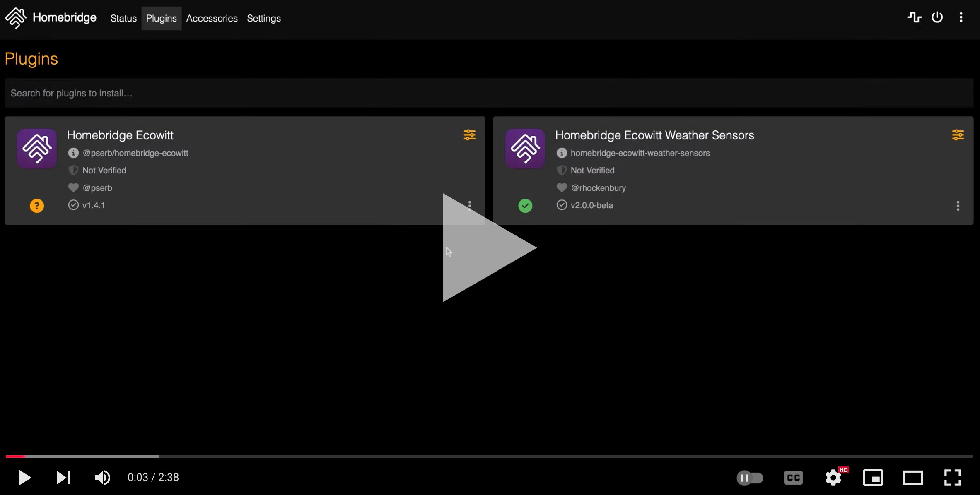Click the @rhockenbury author link
The height and width of the screenshot is (495, 980).
click(598, 188)
